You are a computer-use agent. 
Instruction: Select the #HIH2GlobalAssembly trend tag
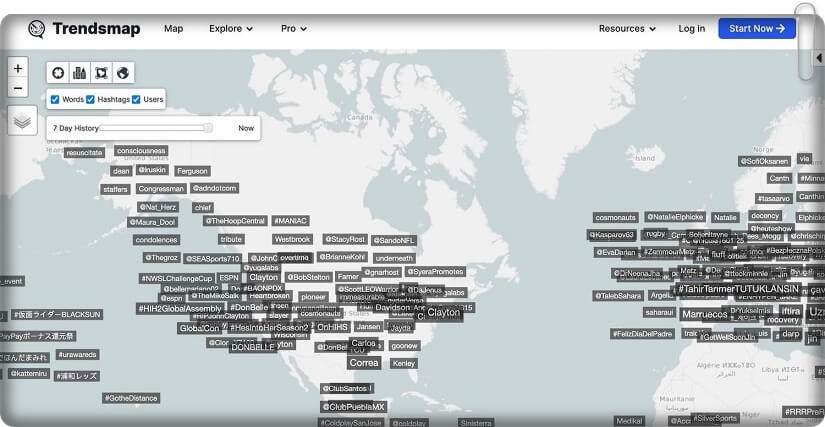click(x=179, y=309)
